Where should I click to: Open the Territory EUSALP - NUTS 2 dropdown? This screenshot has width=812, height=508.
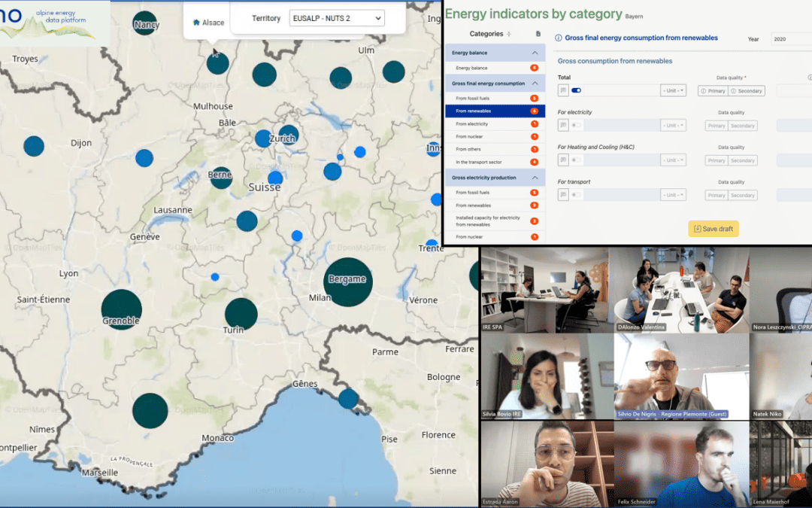[336, 17]
